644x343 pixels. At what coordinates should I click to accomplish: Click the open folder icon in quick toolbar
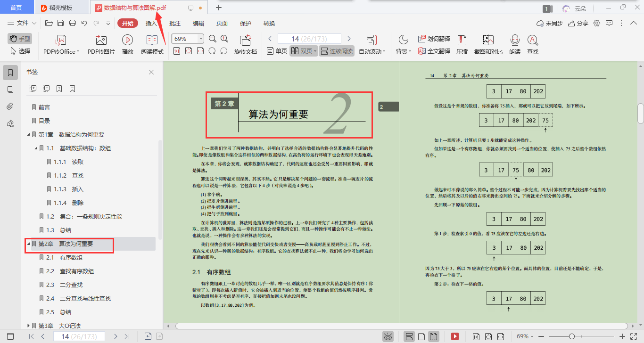[49, 23]
